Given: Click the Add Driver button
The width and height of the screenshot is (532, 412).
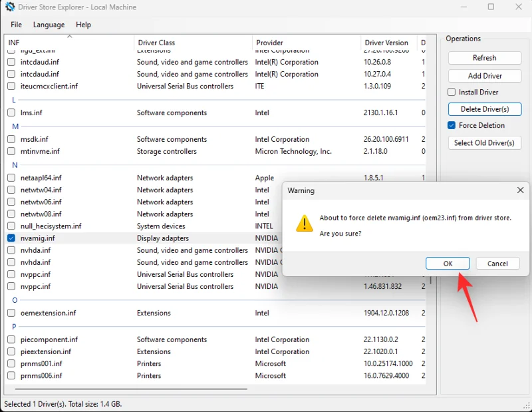Looking at the screenshot, I should point(484,75).
